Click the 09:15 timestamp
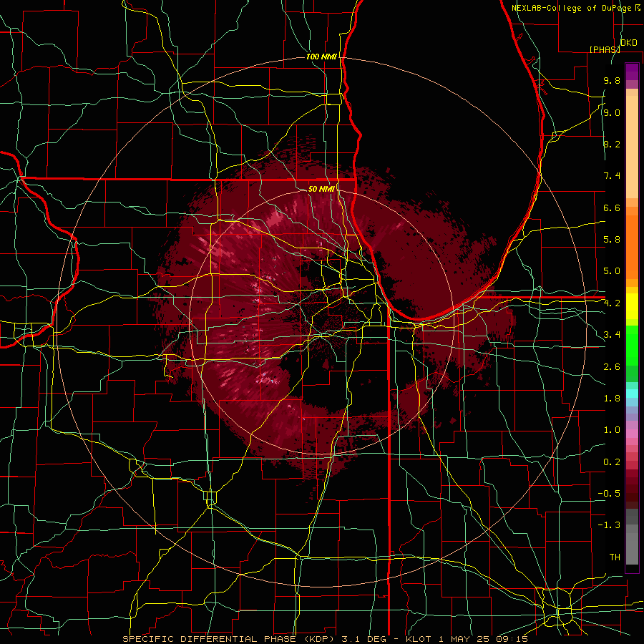Viewport: 644px width, 644px height. pyautogui.click(x=512, y=639)
